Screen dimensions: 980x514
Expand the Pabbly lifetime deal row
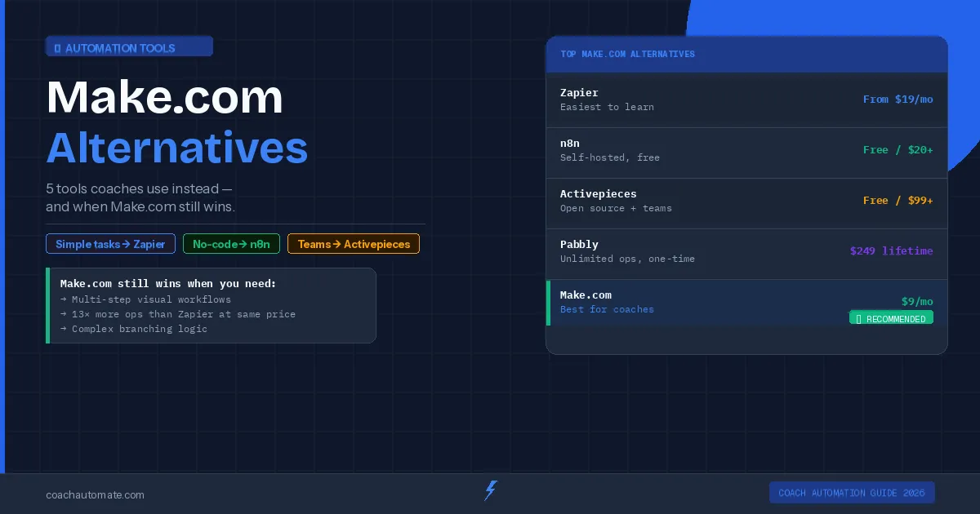(x=746, y=251)
